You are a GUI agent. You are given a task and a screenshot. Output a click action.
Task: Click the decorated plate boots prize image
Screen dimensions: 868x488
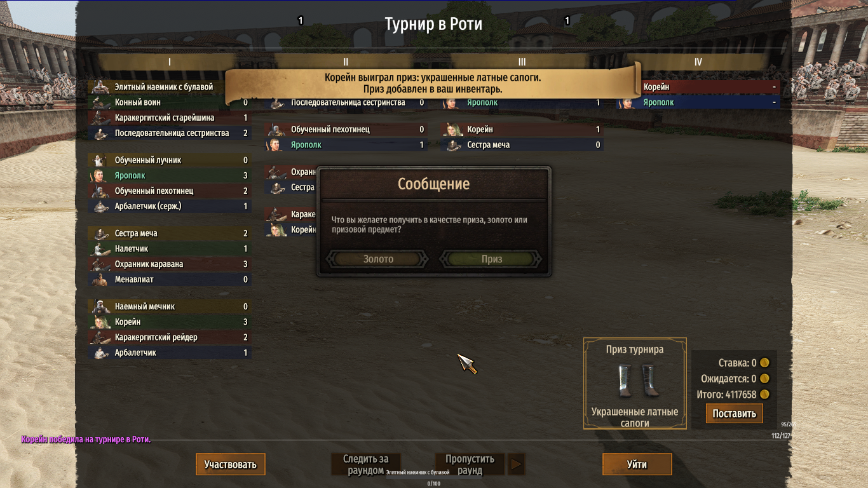click(x=635, y=381)
